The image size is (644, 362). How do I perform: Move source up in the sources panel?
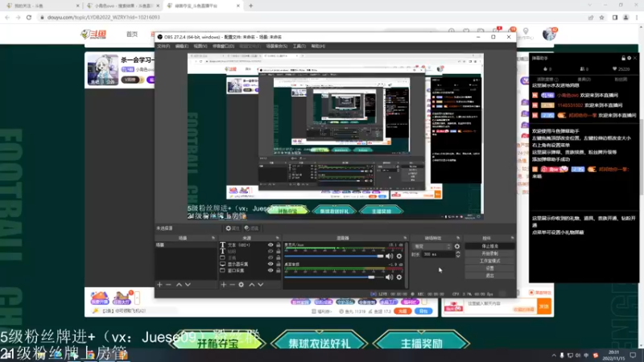click(x=252, y=285)
